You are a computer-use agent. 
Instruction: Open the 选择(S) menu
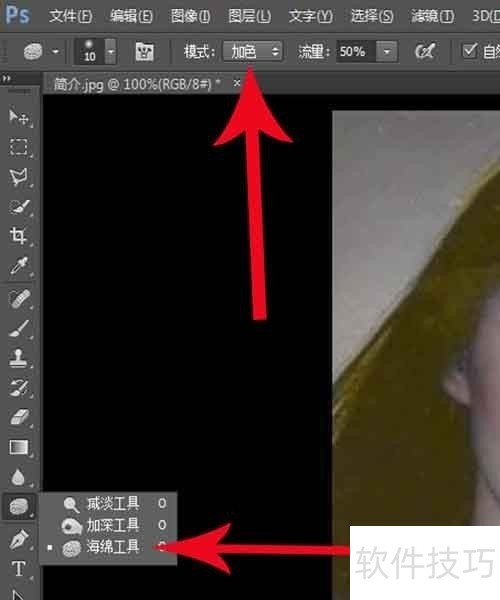(x=372, y=16)
